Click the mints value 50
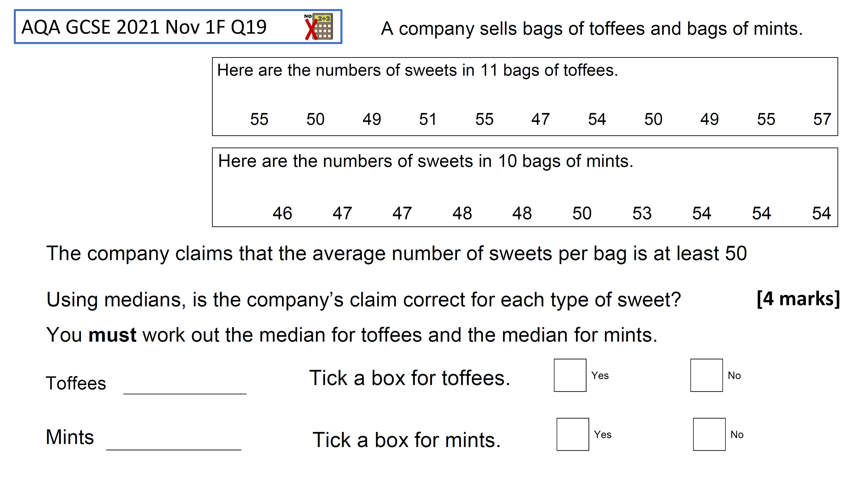 point(582,213)
